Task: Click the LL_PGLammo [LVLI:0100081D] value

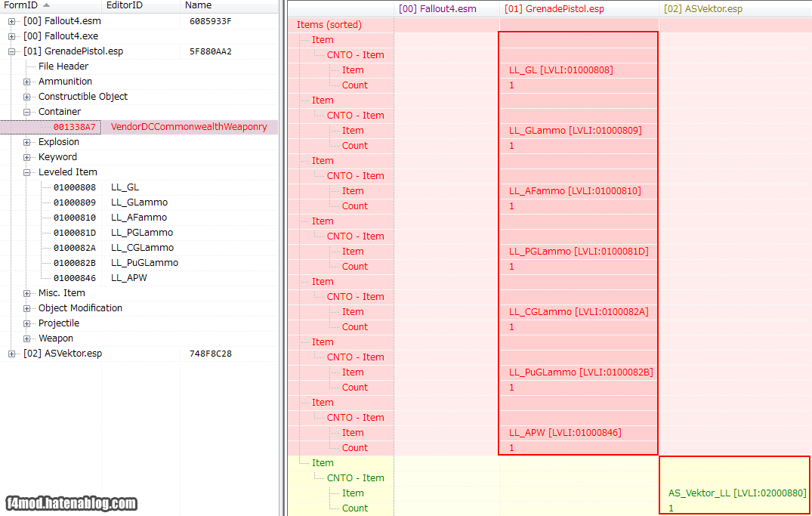Action: pos(579,252)
